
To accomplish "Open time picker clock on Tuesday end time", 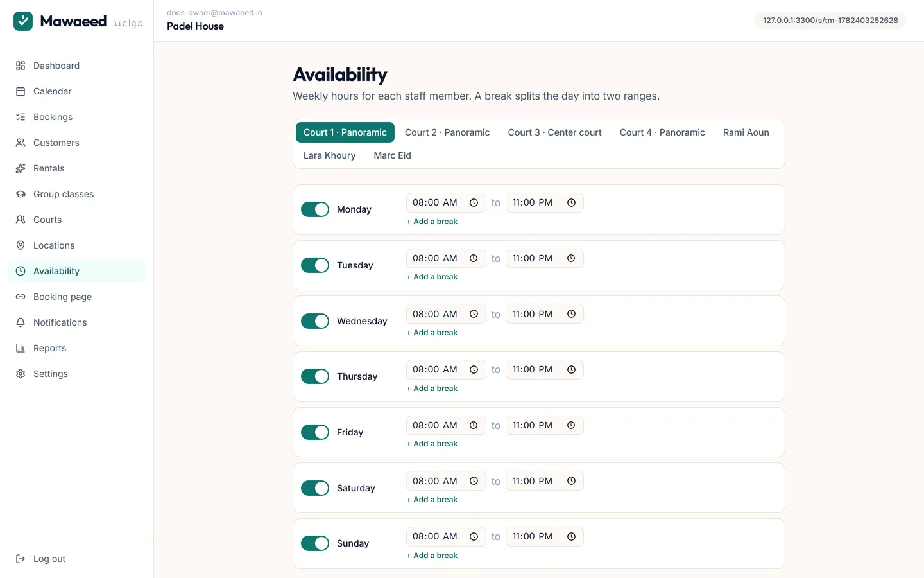I will tap(571, 258).
